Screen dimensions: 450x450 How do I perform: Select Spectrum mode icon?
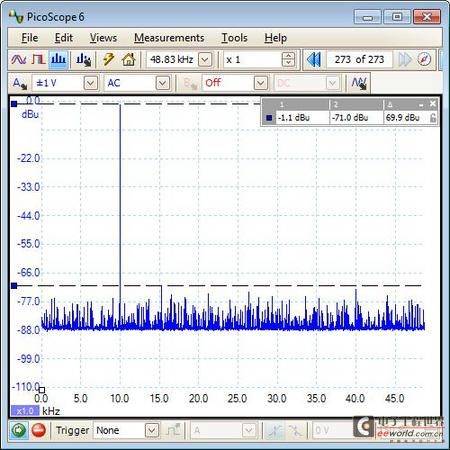58,60
